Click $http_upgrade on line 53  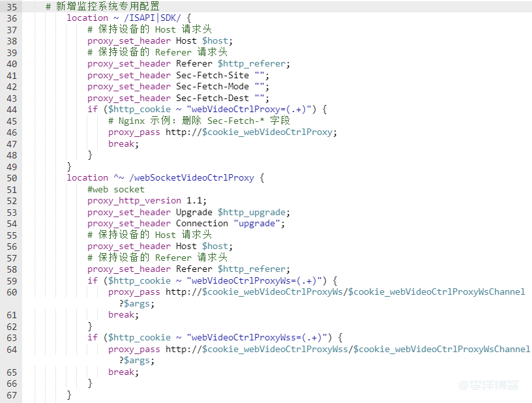[253, 213]
